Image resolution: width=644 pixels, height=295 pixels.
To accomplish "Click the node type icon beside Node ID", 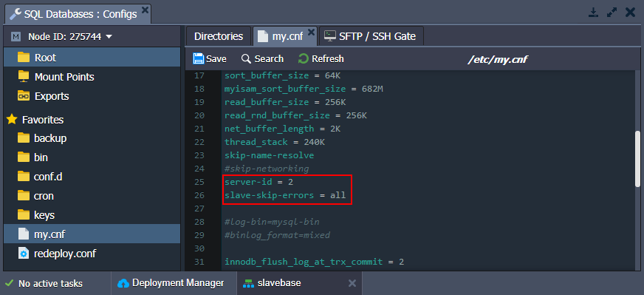I will point(16,37).
